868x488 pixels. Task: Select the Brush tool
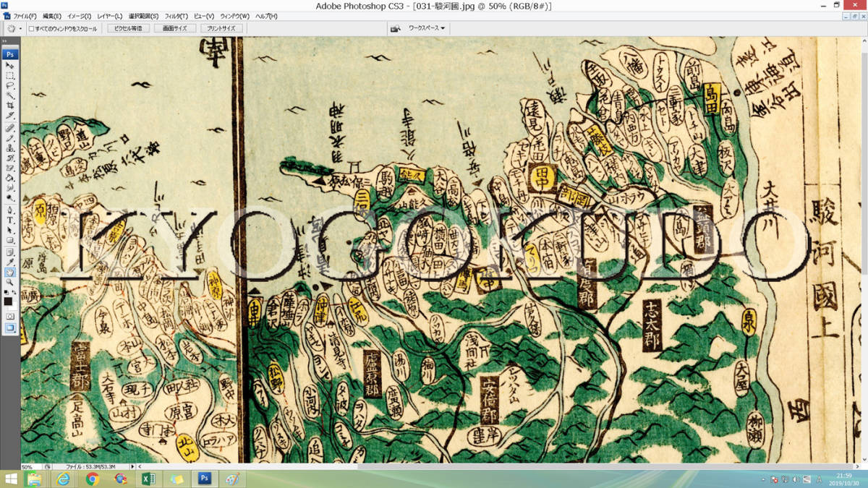10,137
